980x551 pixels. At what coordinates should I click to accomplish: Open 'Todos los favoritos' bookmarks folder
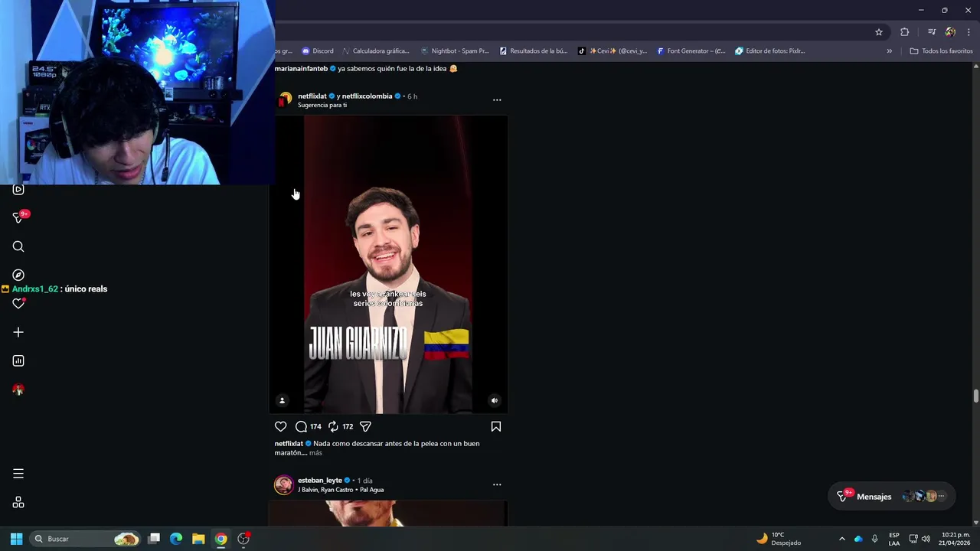pos(941,51)
